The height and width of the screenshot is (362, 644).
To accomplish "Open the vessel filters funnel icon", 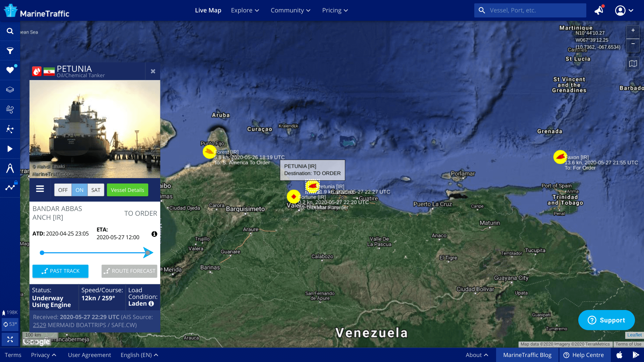I will (x=10, y=51).
